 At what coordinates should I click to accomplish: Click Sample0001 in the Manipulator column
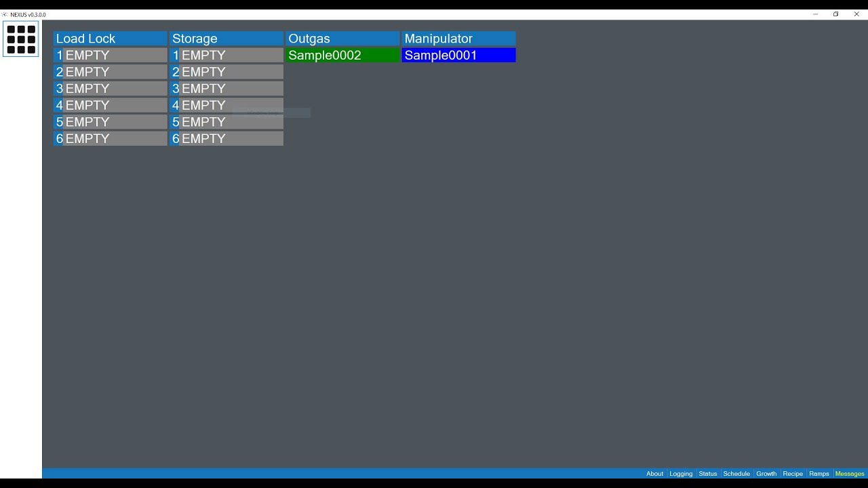coord(459,55)
